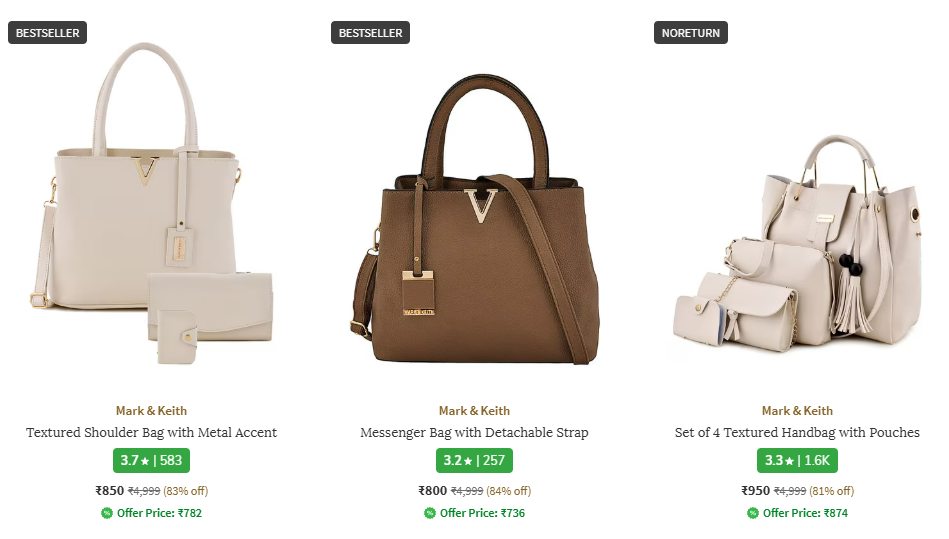The height and width of the screenshot is (539, 949).
Task: Open Textured Shoulder Bag with Metal Accent
Action: click(x=151, y=433)
